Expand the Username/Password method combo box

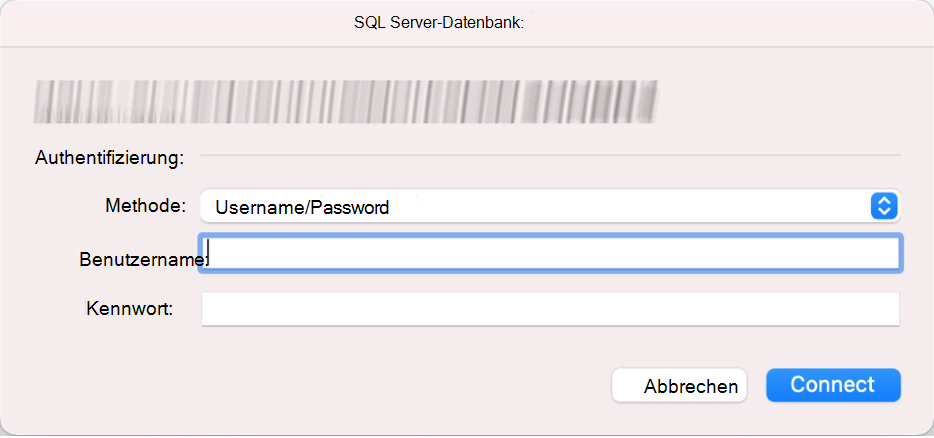point(550,206)
